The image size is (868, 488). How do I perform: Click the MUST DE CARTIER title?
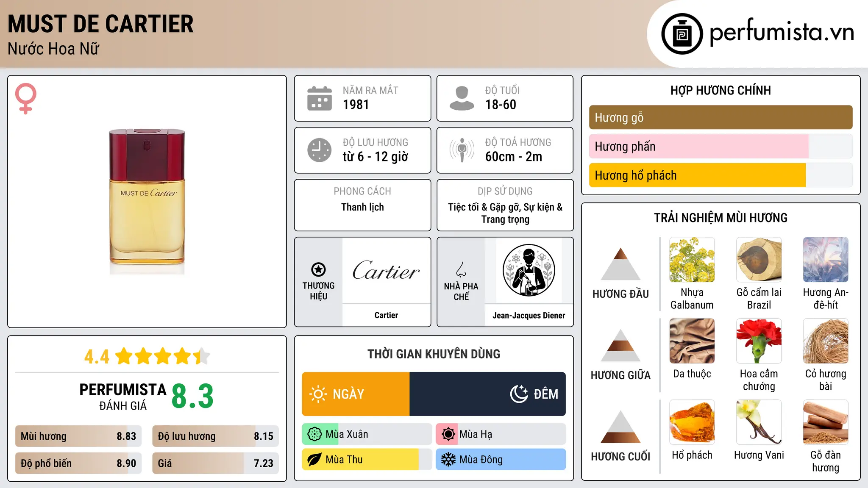[101, 24]
